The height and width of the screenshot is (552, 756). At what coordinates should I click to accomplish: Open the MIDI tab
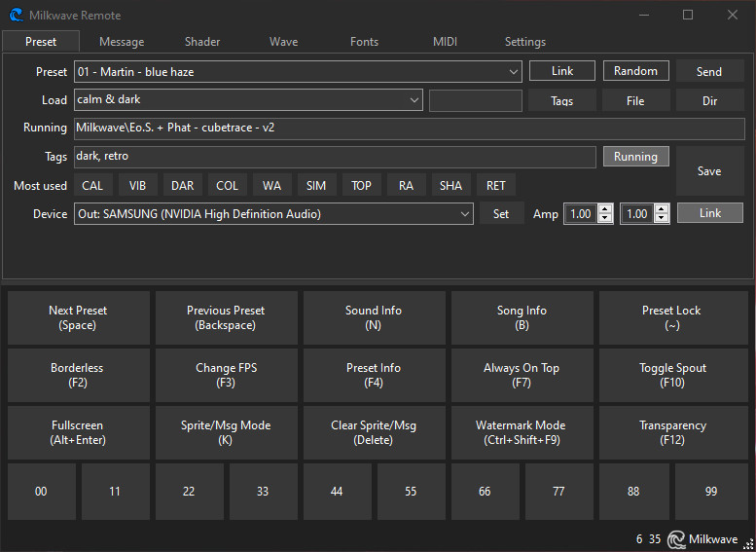coord(445,42)
